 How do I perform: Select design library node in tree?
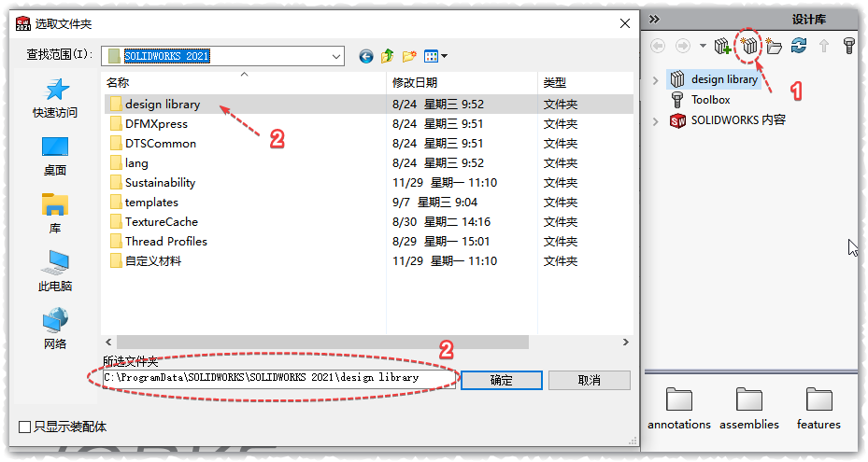point(714,79)
